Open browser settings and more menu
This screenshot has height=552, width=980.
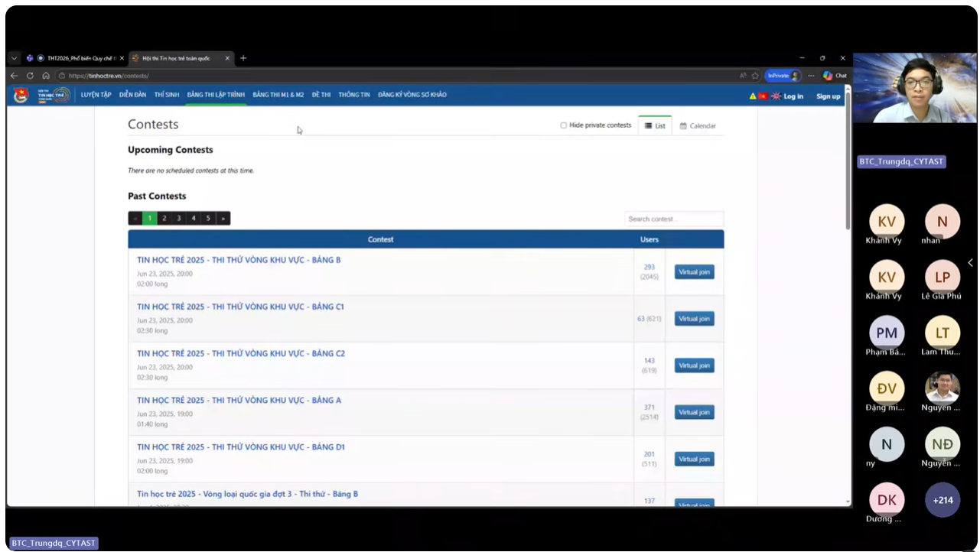click(811, 76)
